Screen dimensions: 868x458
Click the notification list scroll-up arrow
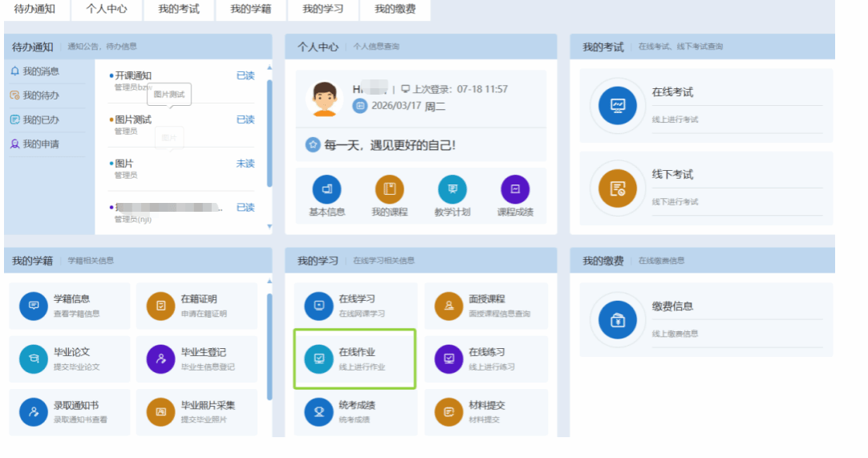(270, 68)
